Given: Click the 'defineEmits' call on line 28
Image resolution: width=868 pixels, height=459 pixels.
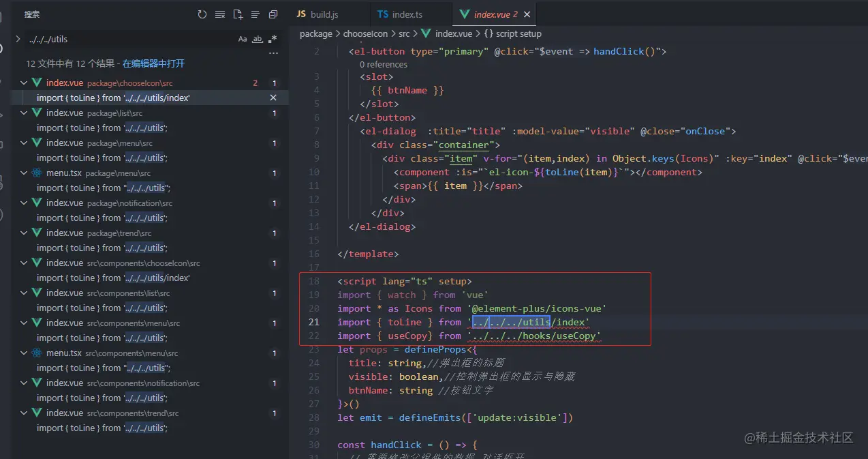Looking at the screenshot, I should [430, 417].
